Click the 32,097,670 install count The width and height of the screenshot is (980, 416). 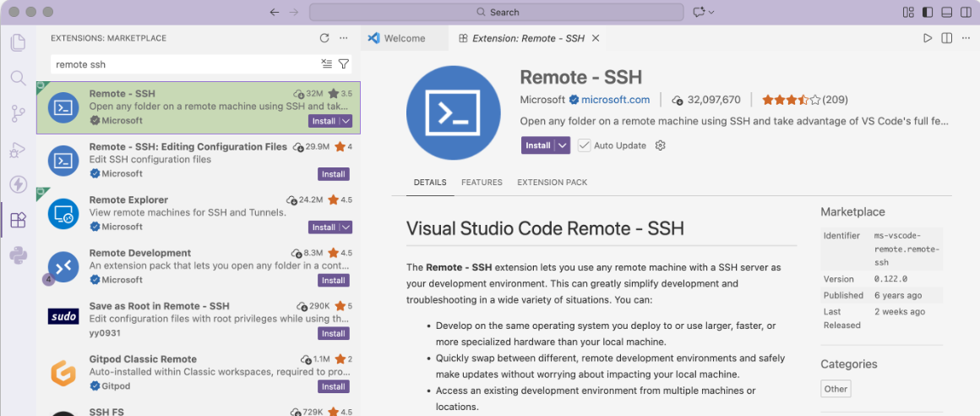[714, 100]
